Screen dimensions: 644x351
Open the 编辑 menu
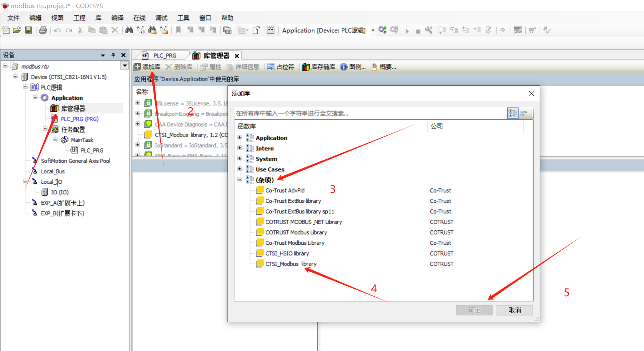[x=35, y=18]
